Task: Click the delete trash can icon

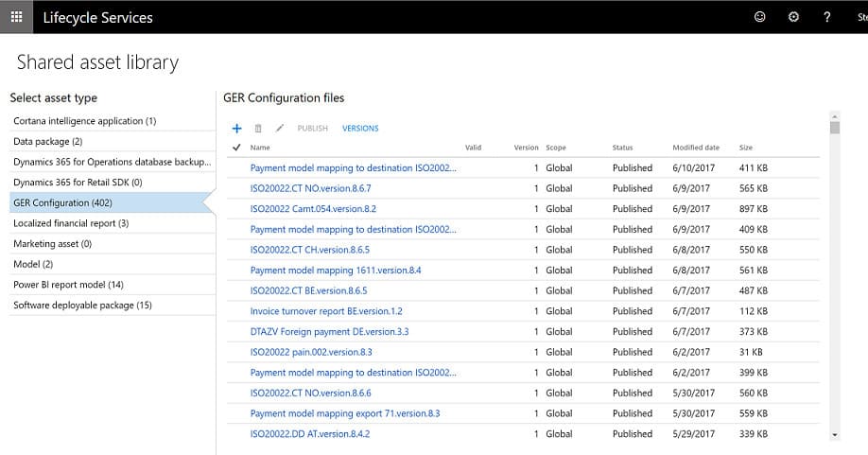Action: coord(258,129)
